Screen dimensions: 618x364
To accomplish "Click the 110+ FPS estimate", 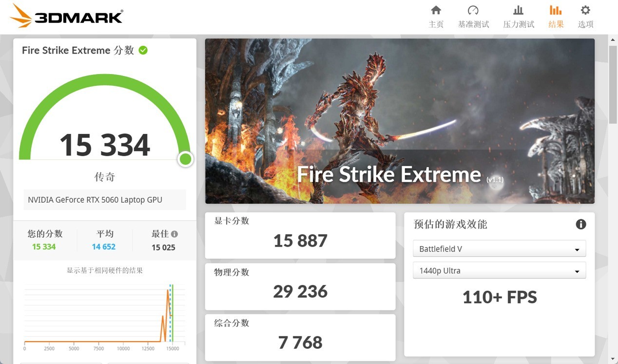I will click(x=500, y=297).
